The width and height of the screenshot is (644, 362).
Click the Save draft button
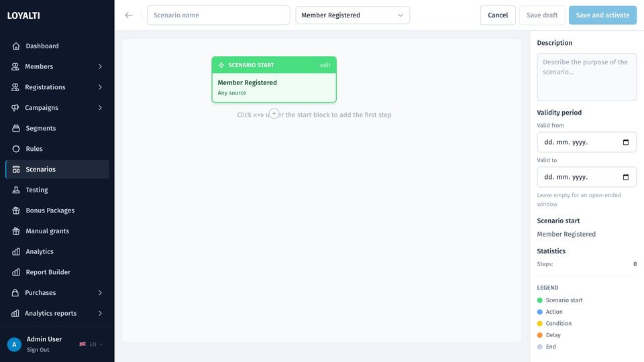click(542, 15)
